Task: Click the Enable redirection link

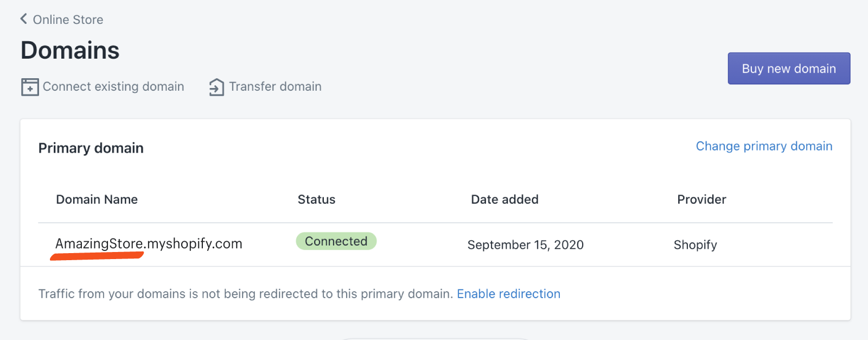Action: tap(508, 294)
